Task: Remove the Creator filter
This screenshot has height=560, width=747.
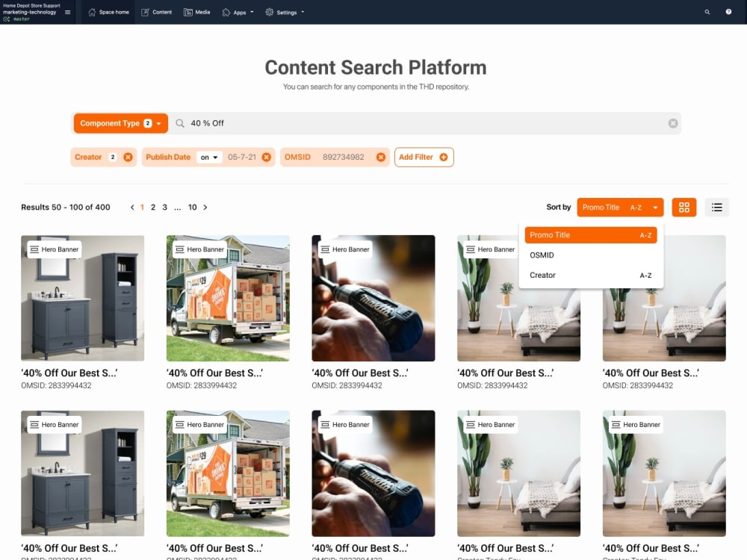Action: tap(128, 157)
